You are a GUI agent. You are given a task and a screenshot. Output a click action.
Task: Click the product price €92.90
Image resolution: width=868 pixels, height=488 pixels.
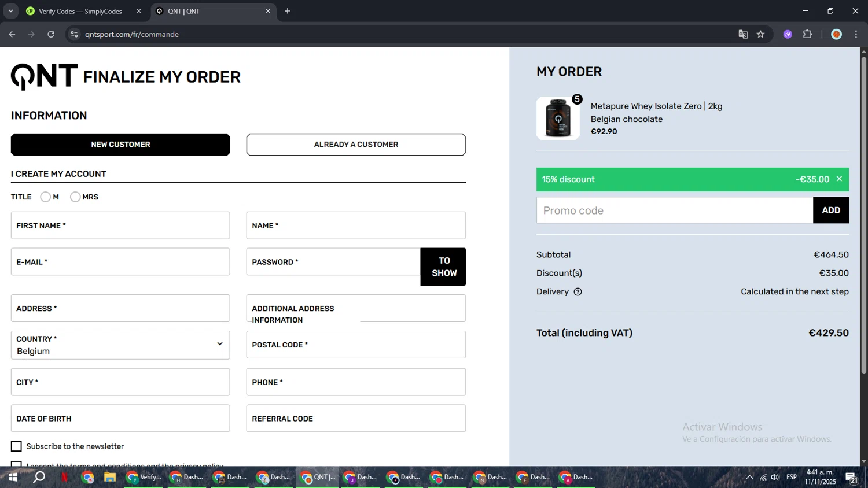coord(604,131)
